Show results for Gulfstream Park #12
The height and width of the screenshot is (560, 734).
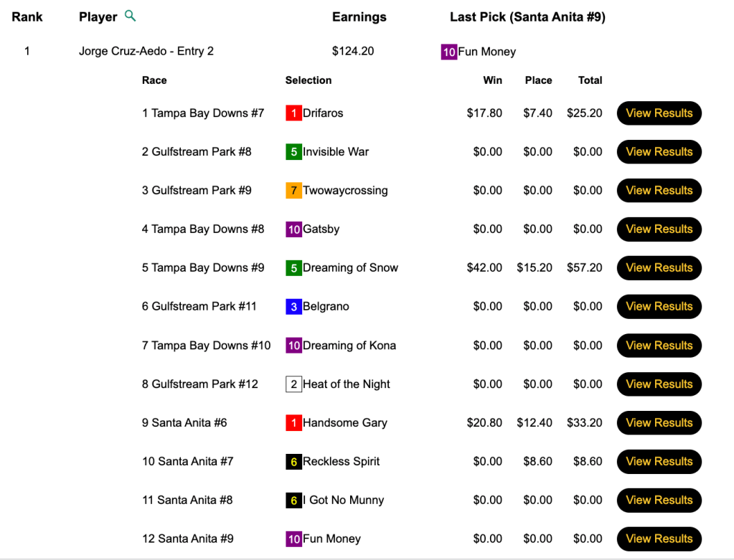(659, 384)
